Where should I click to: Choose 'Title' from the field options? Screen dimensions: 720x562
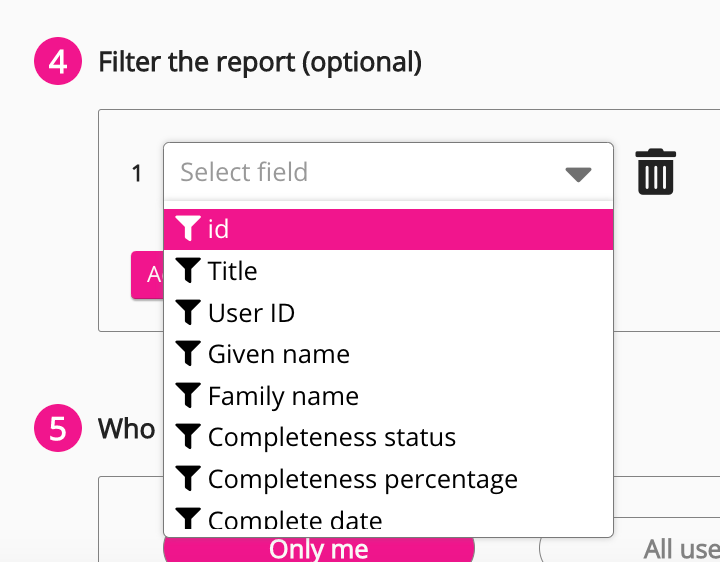click(233, 271)
